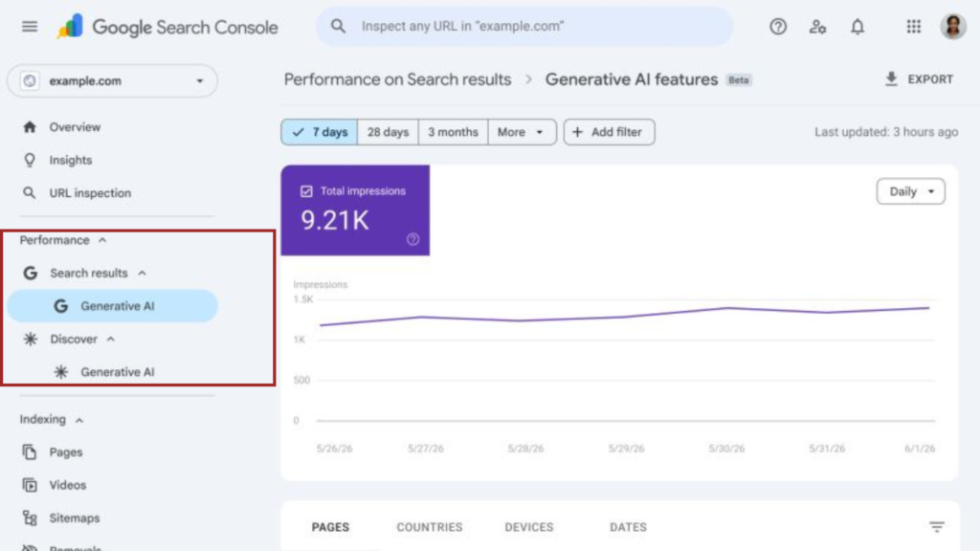This screenshot has height=551, width=980.
Task: Open Performance on Search results breadcrumb
Action: click(x=397, y=79)
